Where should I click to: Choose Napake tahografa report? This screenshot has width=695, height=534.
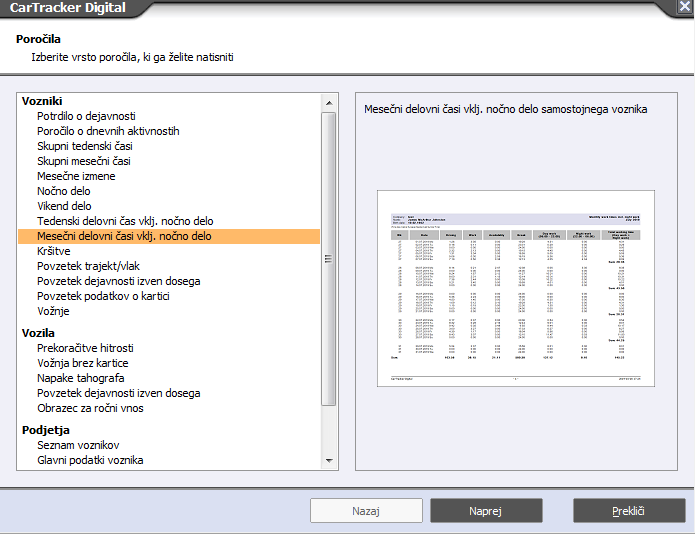(81, 378)
